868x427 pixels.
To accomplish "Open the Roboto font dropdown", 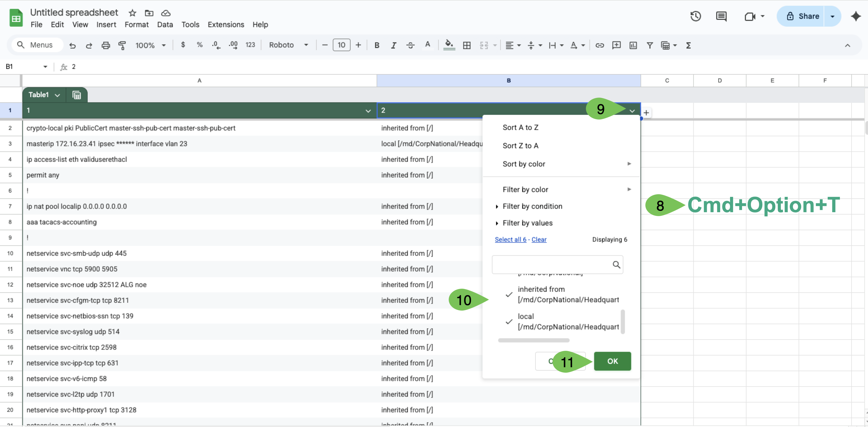I will 288,45.
